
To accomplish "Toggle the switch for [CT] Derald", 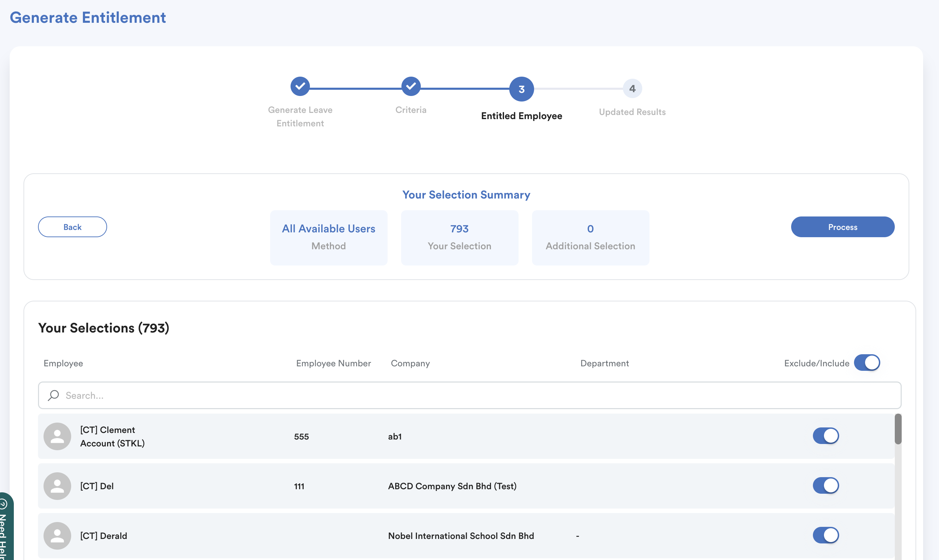I will (x=825, y=535).
